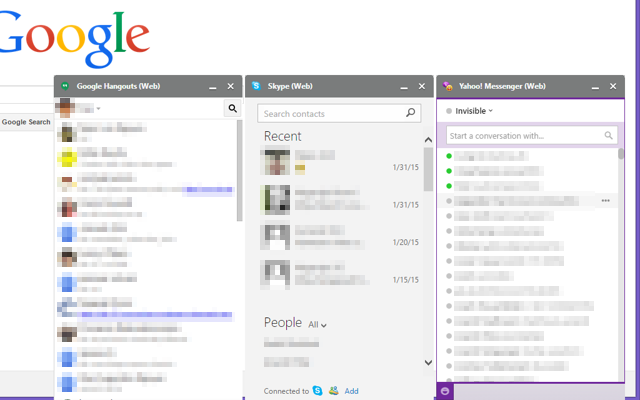The image size is (640, 400).
Task: Click the magnifier in Yahoo's conversation search box
Action: tap(608, 135)
